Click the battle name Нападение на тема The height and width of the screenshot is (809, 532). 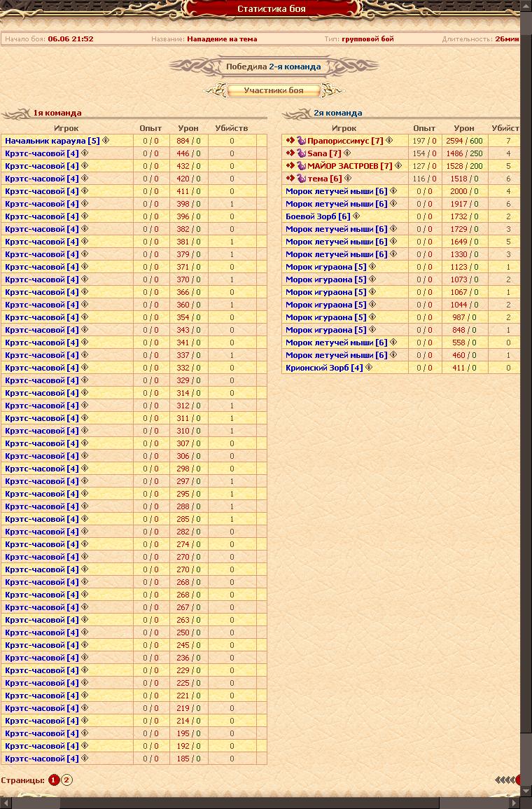click(222, 39)
